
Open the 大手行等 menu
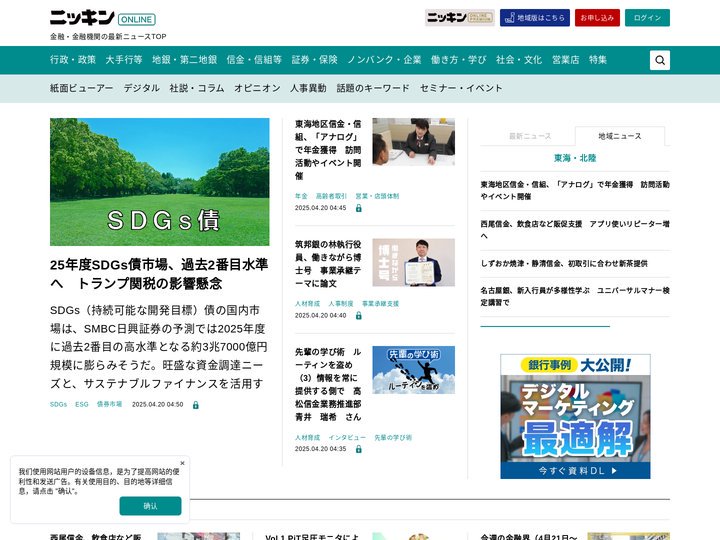click(124, 60)
